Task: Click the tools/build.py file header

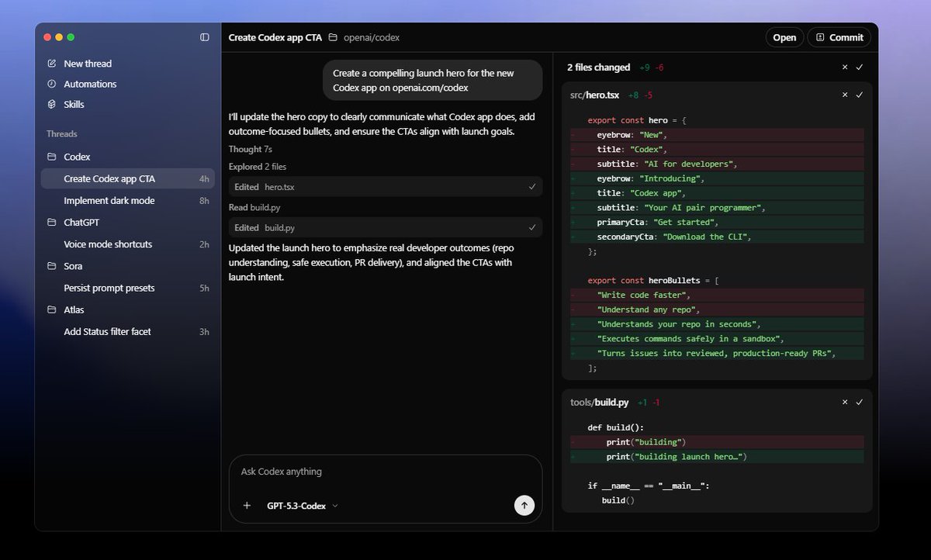Action: pyautogui.click(x=599, y=403)
